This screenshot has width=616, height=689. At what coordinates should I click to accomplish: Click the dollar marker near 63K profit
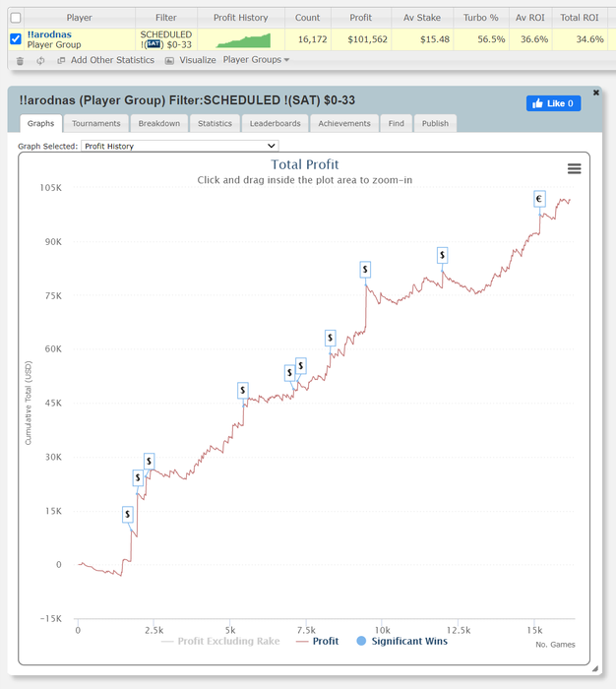pos(330,338)
